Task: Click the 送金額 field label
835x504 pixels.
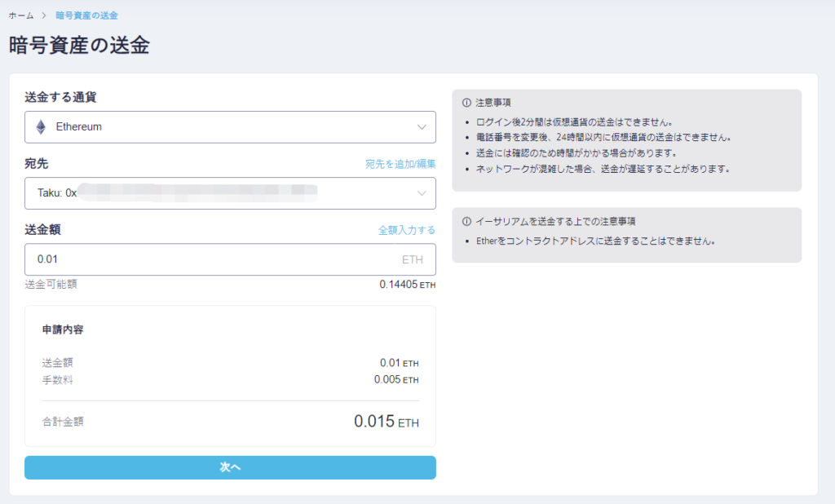Action: 42,230
